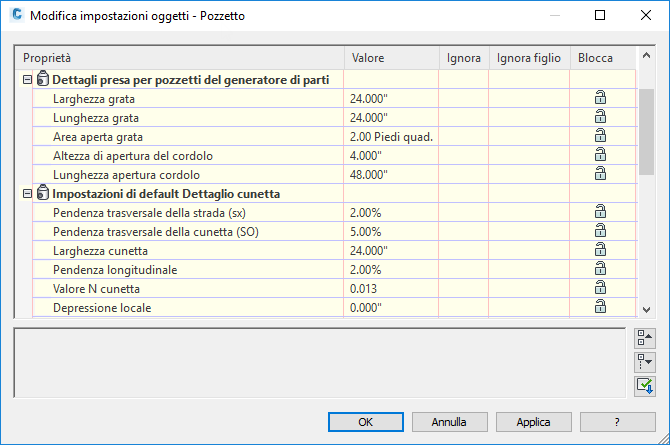Image resolution: width=670 pixels, height=445 pixels.
Task: Toggle lock for Area aperta grata
Action: click(600, 136)
